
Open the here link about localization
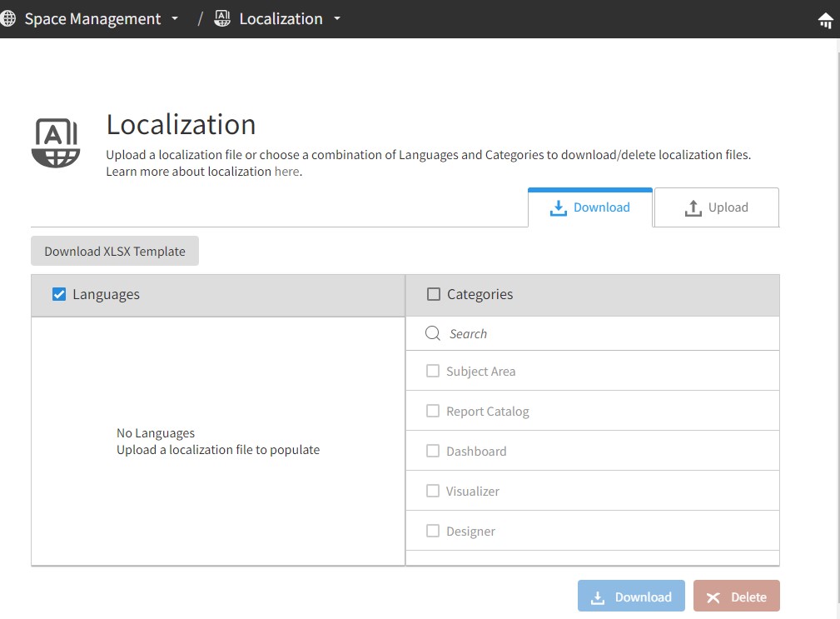point(286,171)
